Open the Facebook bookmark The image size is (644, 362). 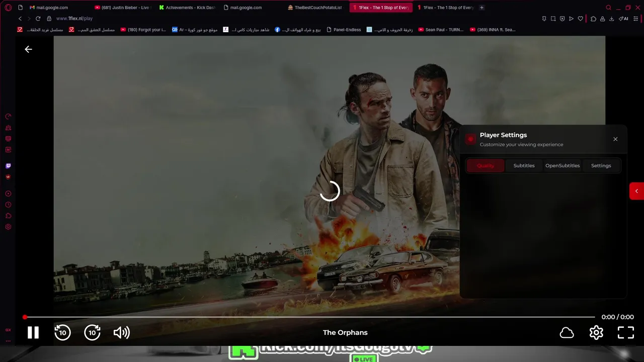pyautogui.click(x=298, y=30)
